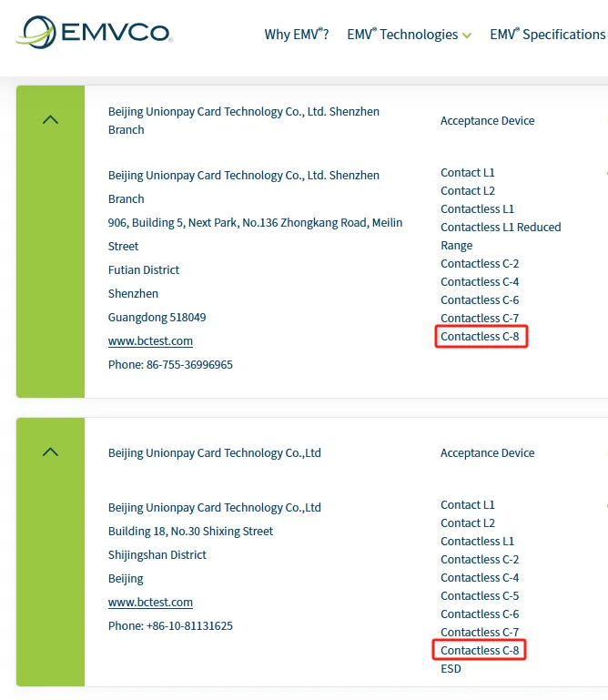Viewport: 608px width, 700px height.
Task: Click the Guangdong 518049 address line
Action: coord(157,318)
